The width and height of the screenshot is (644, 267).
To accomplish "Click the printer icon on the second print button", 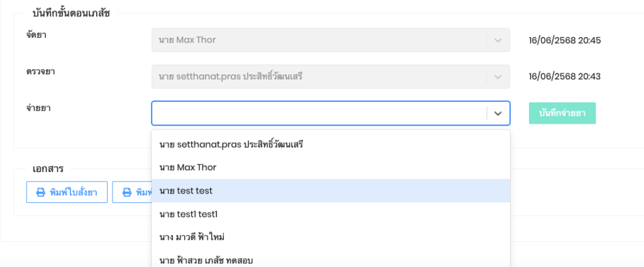I will click(126, 192).
